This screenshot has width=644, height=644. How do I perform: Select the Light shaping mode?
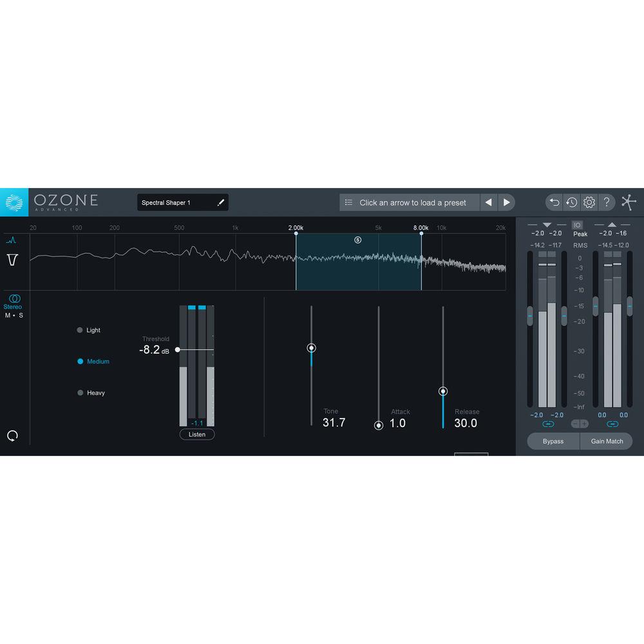point(79,330)
